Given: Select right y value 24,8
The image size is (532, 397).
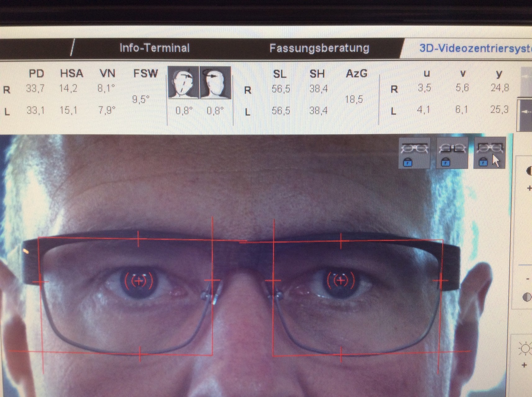Looking at the screenshot, I should click(500, 88).
